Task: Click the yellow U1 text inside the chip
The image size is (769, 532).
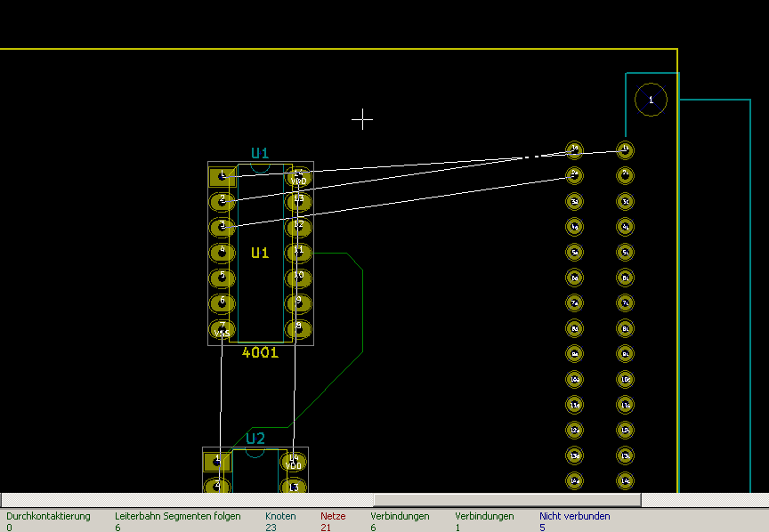Action: pos(260,253)
